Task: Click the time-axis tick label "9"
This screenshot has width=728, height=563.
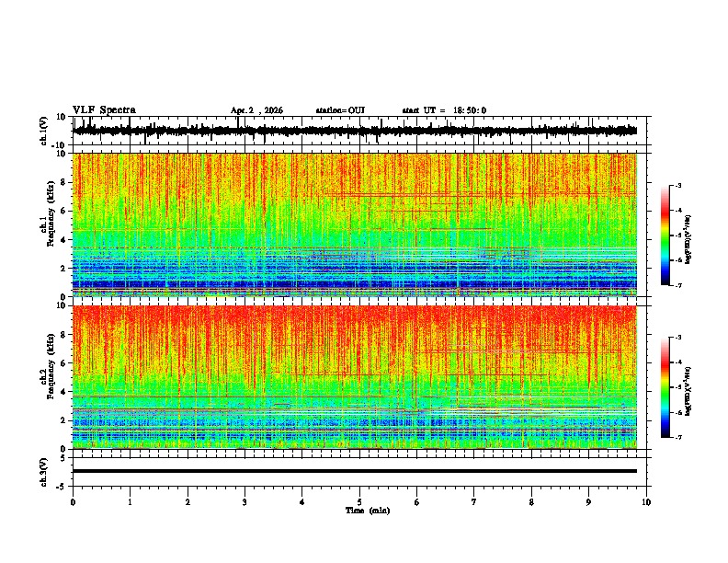Action: [588, 502]
